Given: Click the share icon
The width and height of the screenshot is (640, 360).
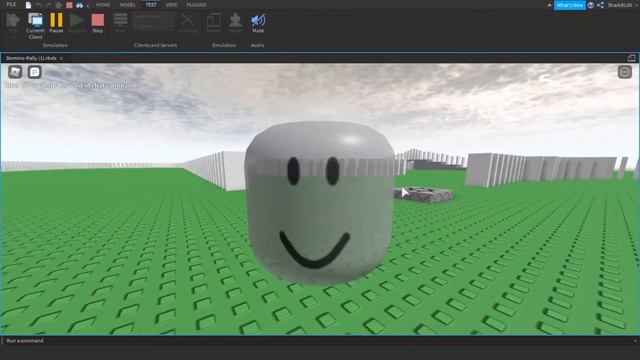Looking at the screenshot, I should coord(600,5).
